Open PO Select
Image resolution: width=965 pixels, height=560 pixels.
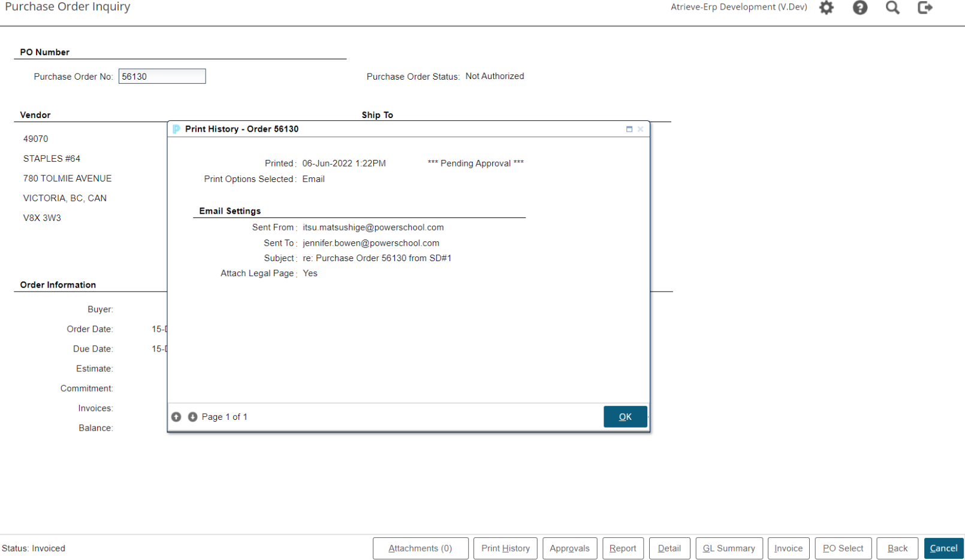click(843, 549)
